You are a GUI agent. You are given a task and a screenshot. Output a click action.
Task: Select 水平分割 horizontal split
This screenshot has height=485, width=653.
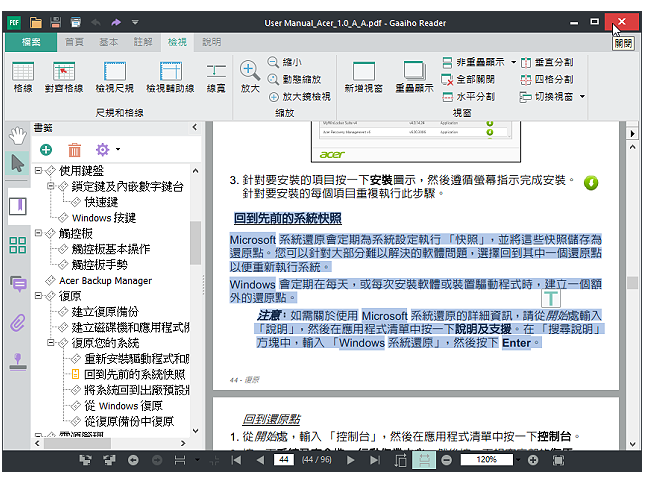468,97
